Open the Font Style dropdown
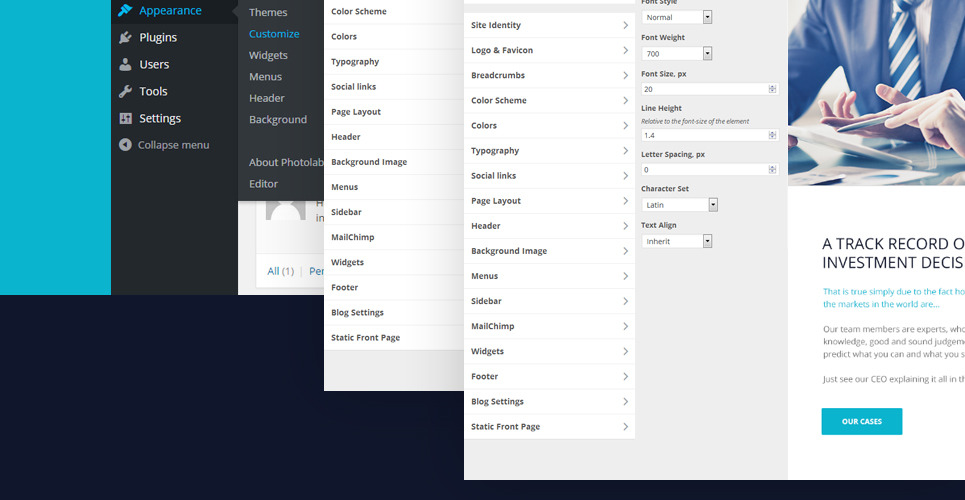The image size is (965, 500). click(x=677, y=17)
